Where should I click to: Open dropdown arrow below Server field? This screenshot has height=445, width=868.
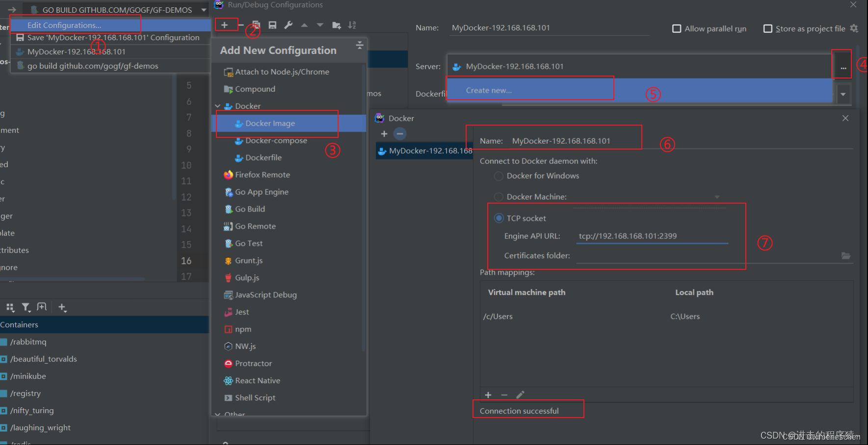tap(843, 94)
